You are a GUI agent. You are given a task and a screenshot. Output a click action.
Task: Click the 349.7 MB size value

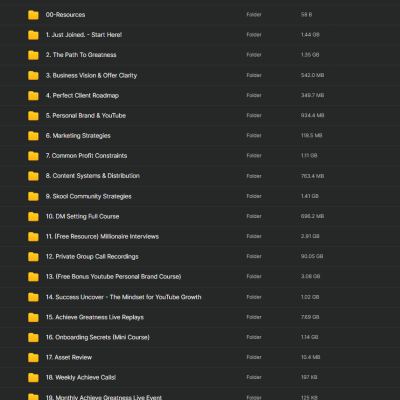click(312, 95)
